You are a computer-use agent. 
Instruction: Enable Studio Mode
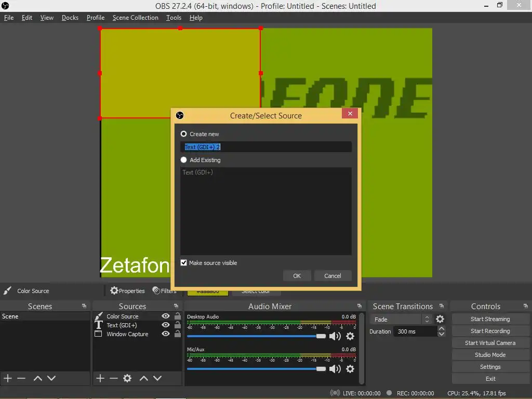point(490,355)
